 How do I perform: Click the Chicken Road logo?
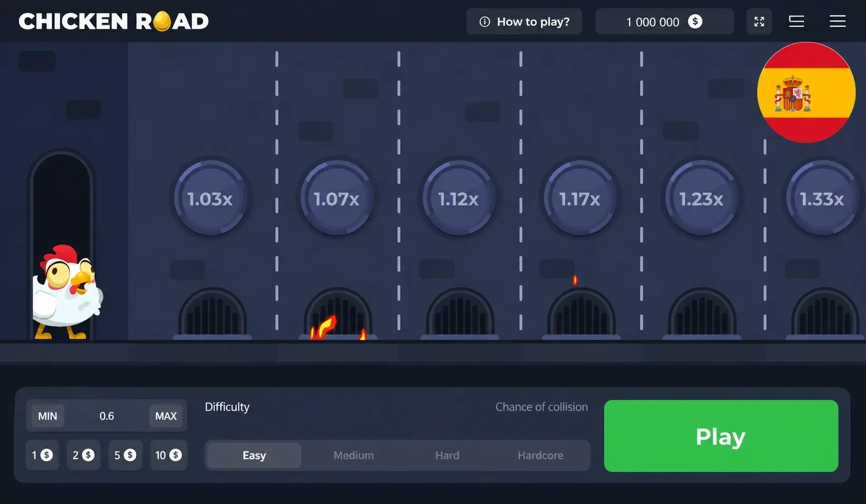click(114, 22)
